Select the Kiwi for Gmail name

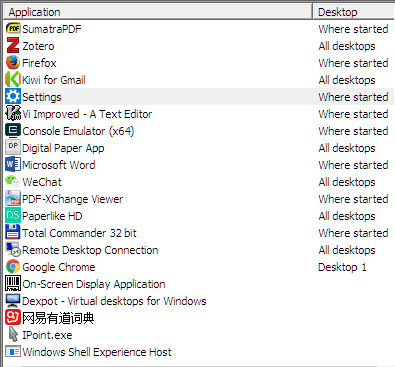click(x=54, y=80)
